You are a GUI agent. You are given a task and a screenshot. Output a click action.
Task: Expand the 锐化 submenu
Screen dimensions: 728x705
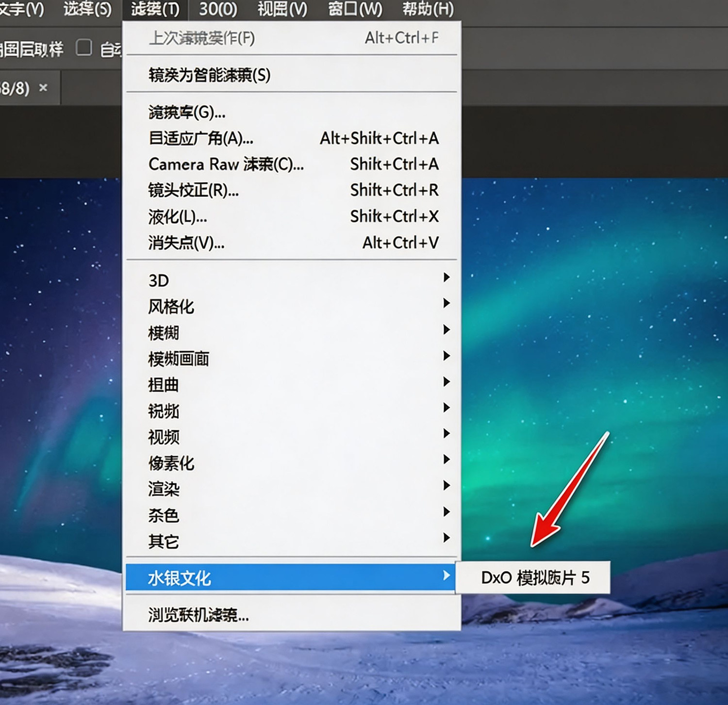tap(291, 410)
